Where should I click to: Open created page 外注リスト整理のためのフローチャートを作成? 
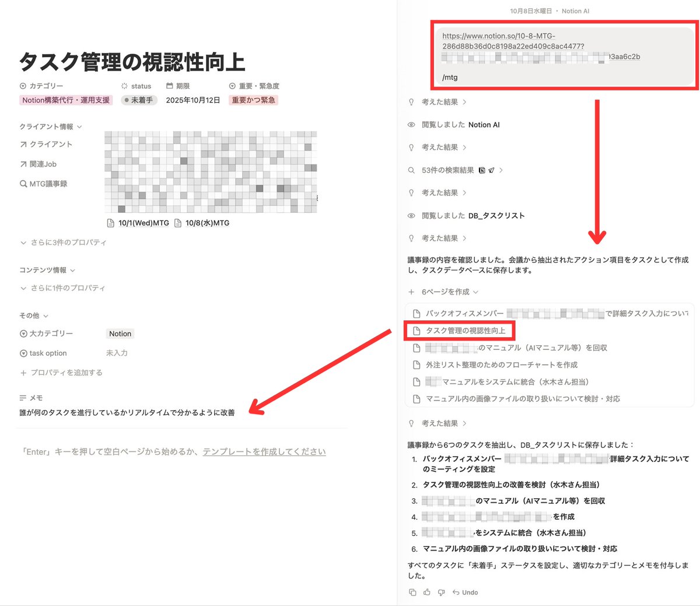(495, 365)
